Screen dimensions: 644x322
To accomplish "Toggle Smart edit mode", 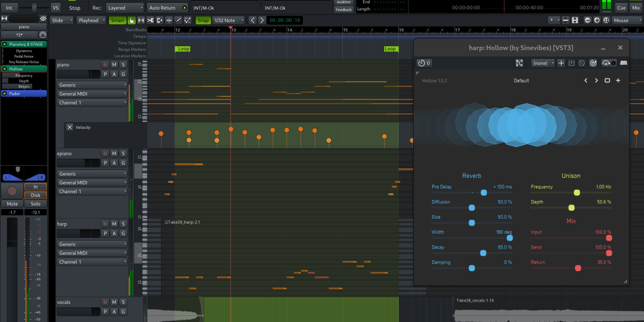I will (x=117, y=20).
